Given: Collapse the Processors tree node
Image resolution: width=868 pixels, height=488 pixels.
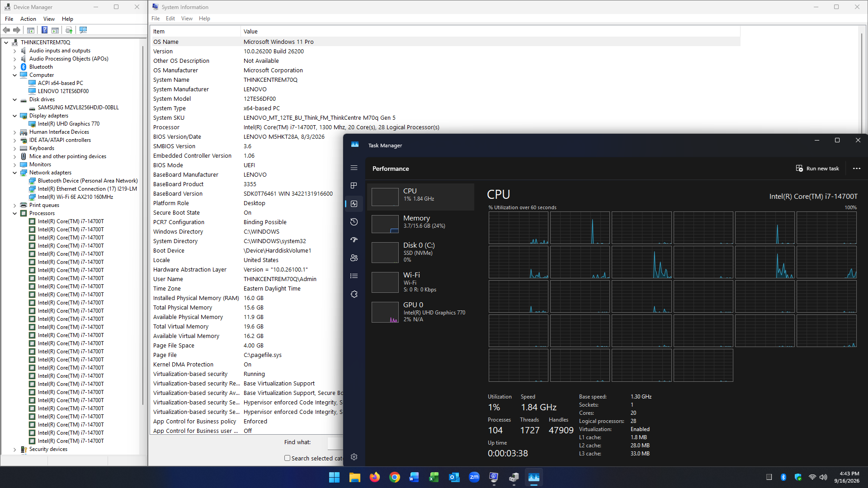Looking at the screenshot, I should pyautogui.click(x=14, y=213).
